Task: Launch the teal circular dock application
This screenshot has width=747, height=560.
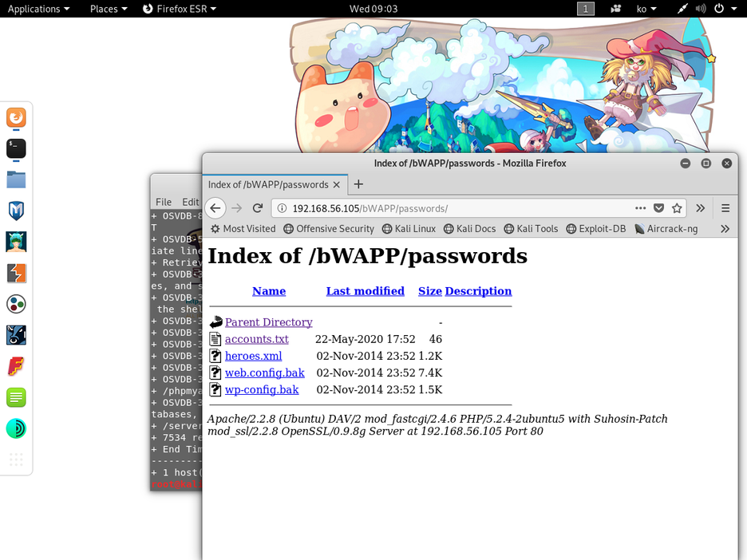Action: click(16, 428)
